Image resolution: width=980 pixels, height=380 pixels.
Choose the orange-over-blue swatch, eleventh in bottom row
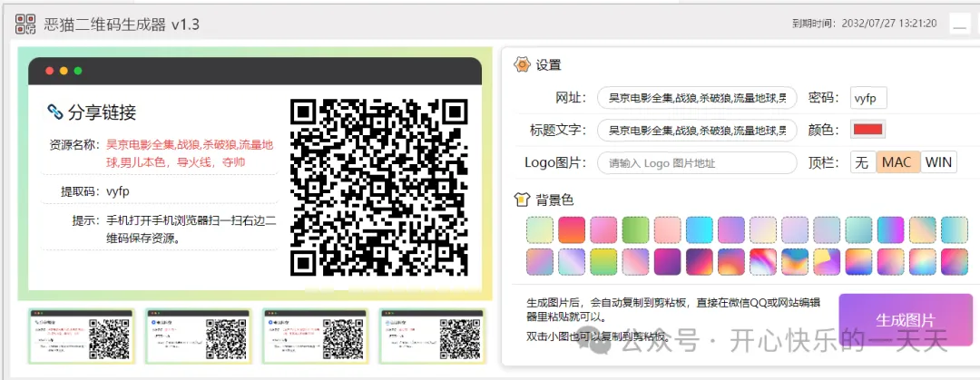858,262
